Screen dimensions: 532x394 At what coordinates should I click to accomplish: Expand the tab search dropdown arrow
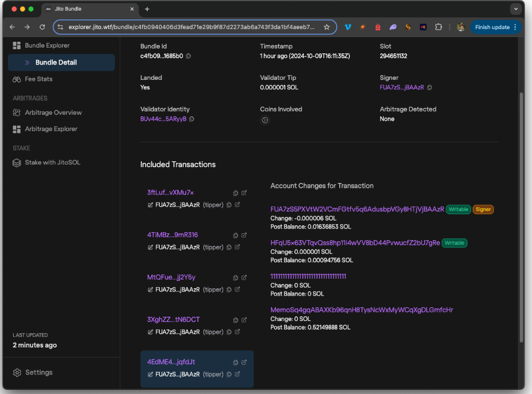tap(516, 9)
